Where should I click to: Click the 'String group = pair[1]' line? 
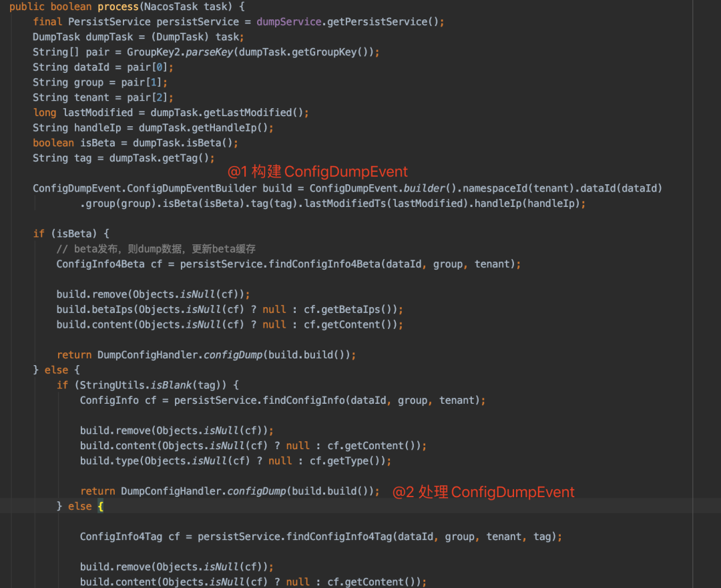[x=99, y=83]
